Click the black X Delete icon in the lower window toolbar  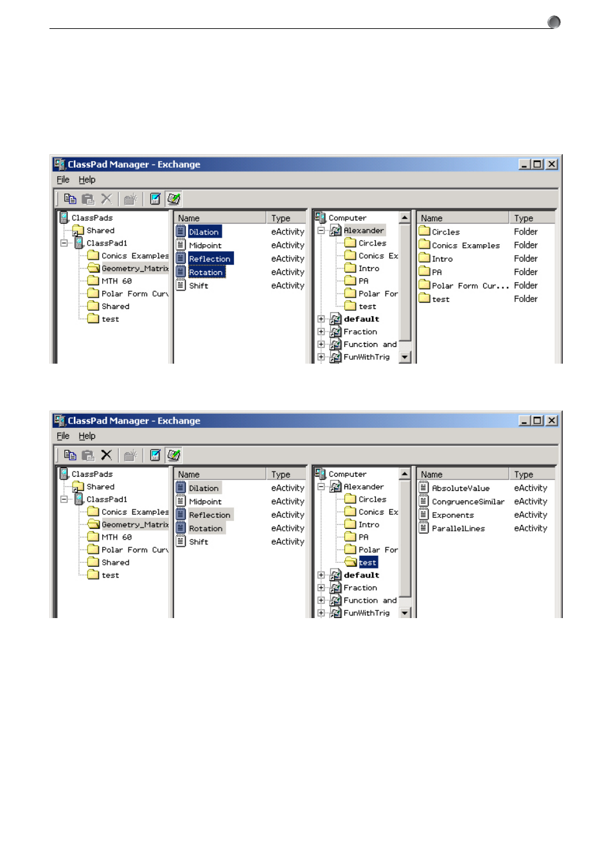coord(107,455)
